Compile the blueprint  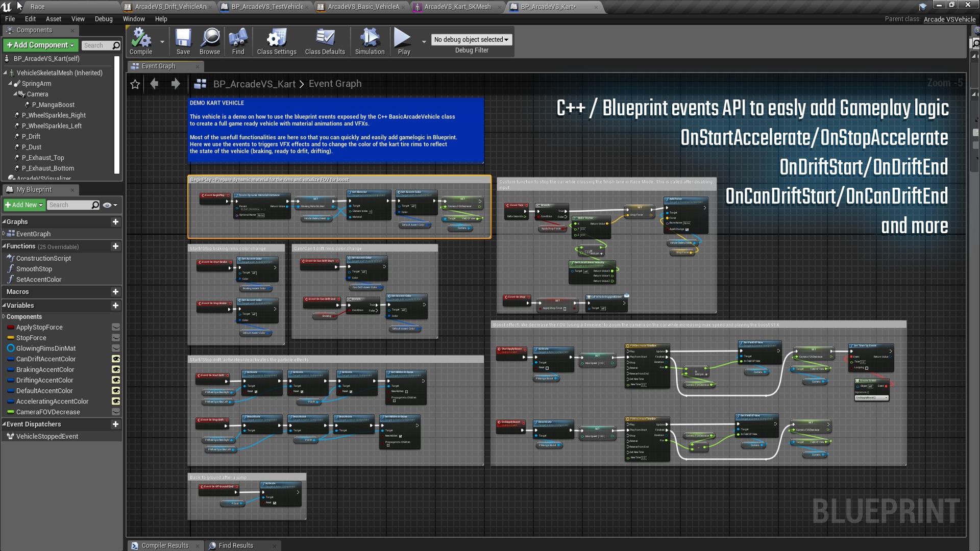point(140,41)
